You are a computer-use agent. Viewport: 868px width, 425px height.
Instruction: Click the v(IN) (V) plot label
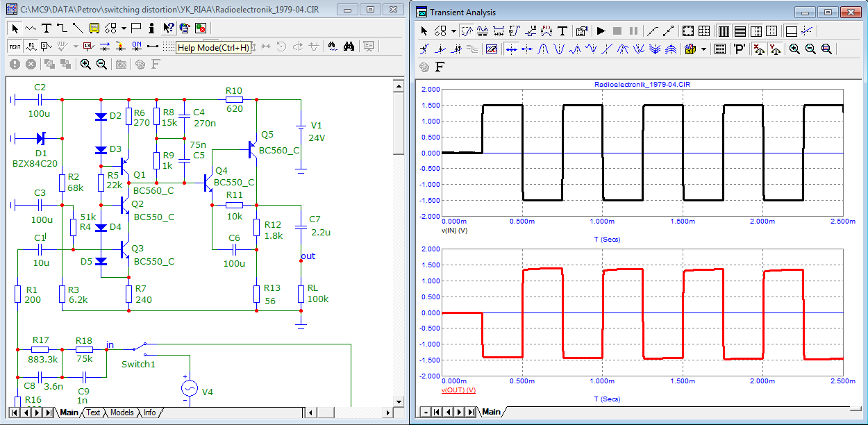pyautogui.click(x=454, y=230)
